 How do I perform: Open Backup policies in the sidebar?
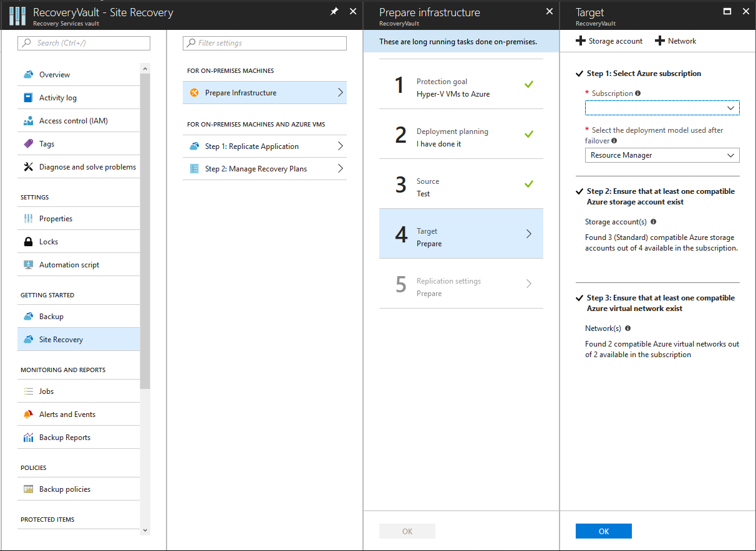79,489
